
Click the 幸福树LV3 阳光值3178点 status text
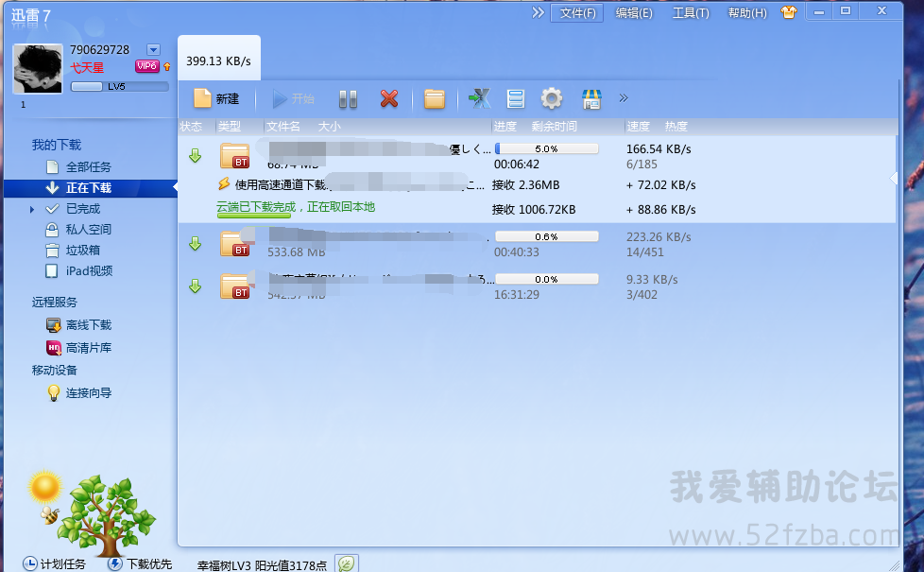(262, 565)
